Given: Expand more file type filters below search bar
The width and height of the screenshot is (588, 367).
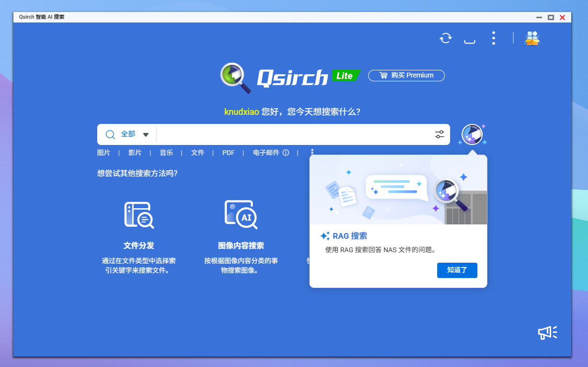Looking at the screenshot, I should [x=312, y=152].
